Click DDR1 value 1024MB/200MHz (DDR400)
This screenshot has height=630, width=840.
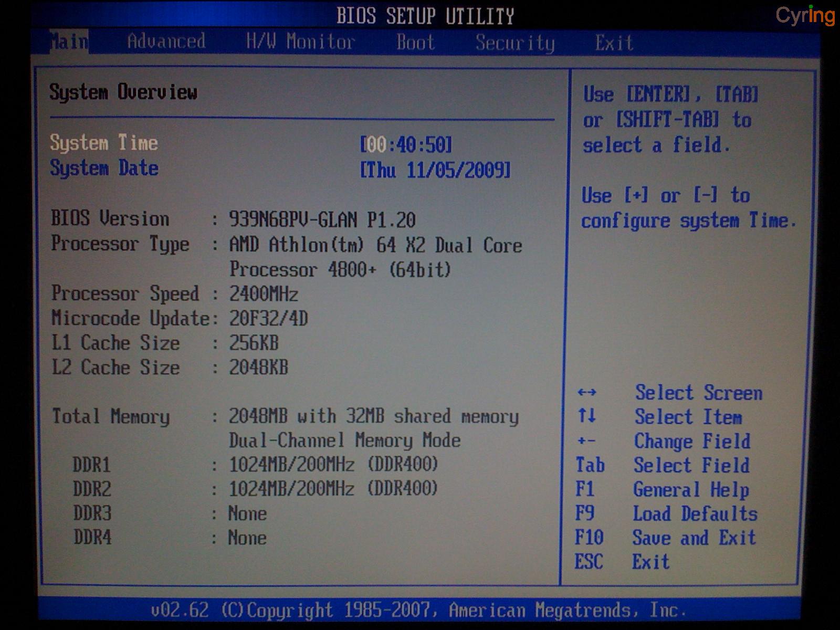pyautogui.click(x=333, y=465)
